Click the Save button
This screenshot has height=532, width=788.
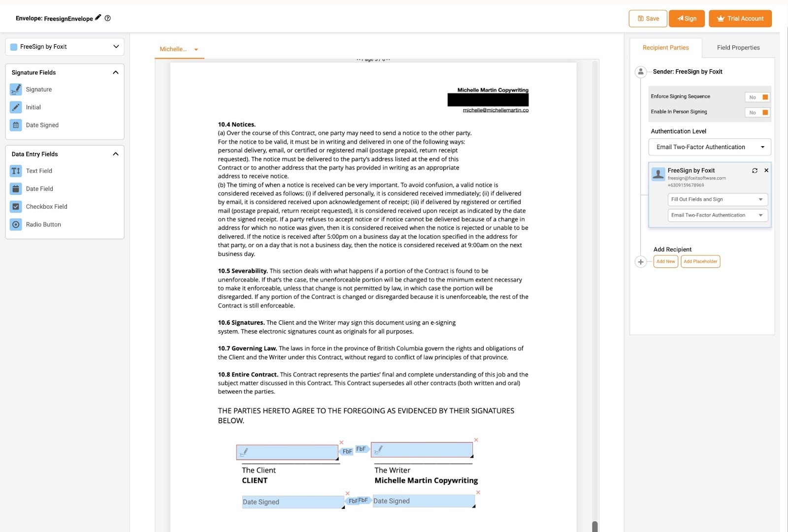tap(648, 18)
